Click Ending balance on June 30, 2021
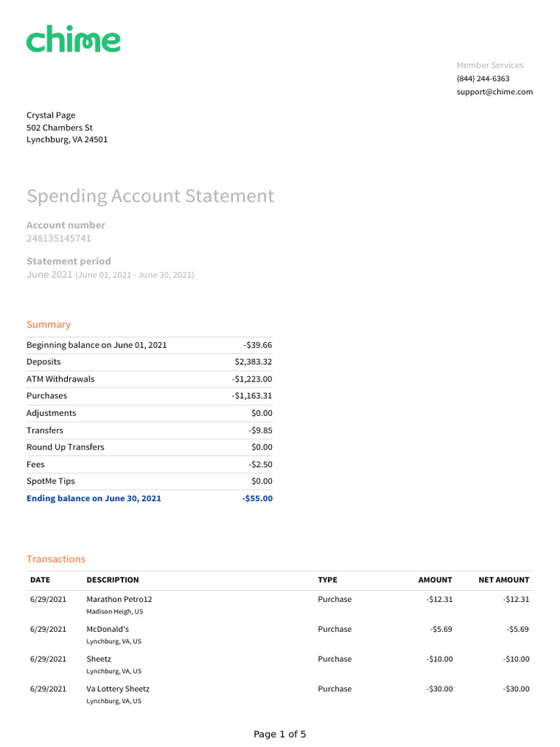Image resolution: width=560 pixels, height=747 pixels. click(94, 498)
